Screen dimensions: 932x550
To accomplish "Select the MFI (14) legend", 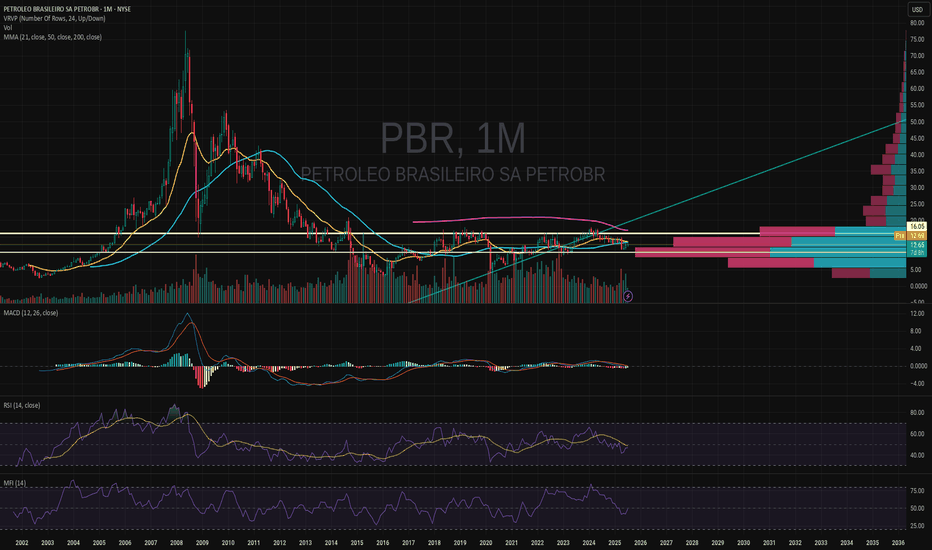I will 14,483.
